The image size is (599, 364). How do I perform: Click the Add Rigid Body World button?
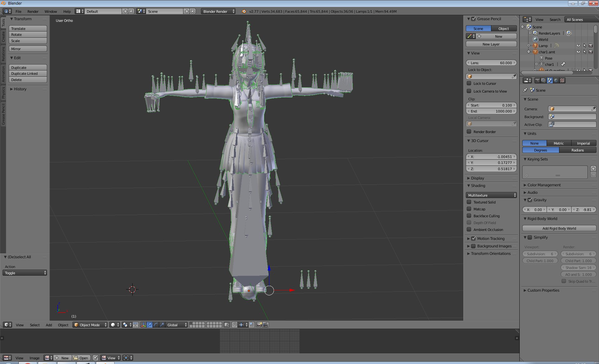click(x=559, y=228)
